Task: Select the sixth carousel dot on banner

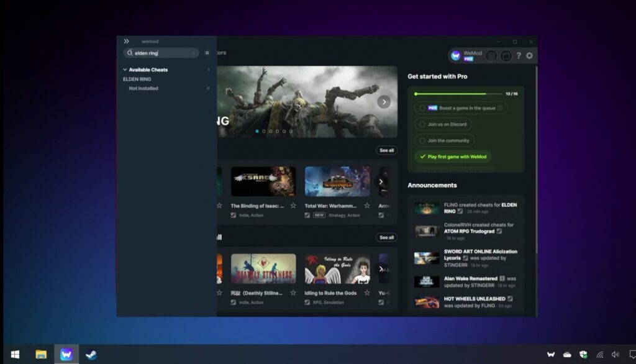Action: click(291, 131)
